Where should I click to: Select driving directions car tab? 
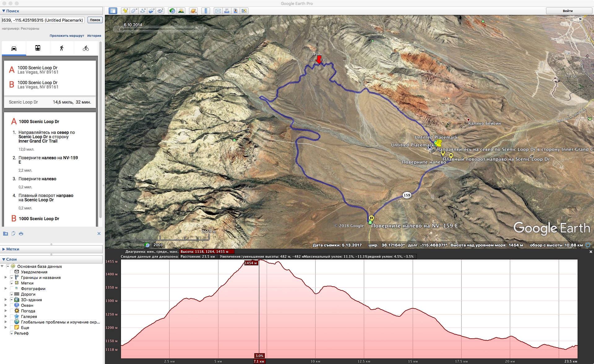point(14,48)
